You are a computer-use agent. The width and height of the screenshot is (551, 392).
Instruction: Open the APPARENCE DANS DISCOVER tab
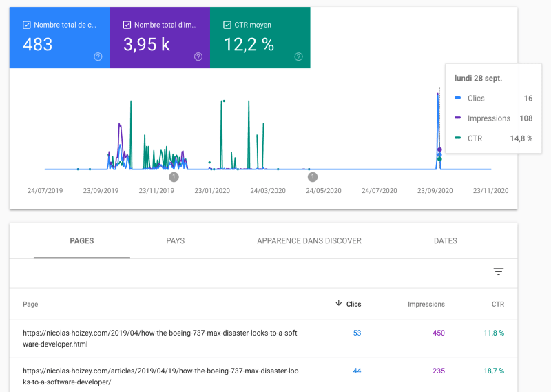[309, 241]
